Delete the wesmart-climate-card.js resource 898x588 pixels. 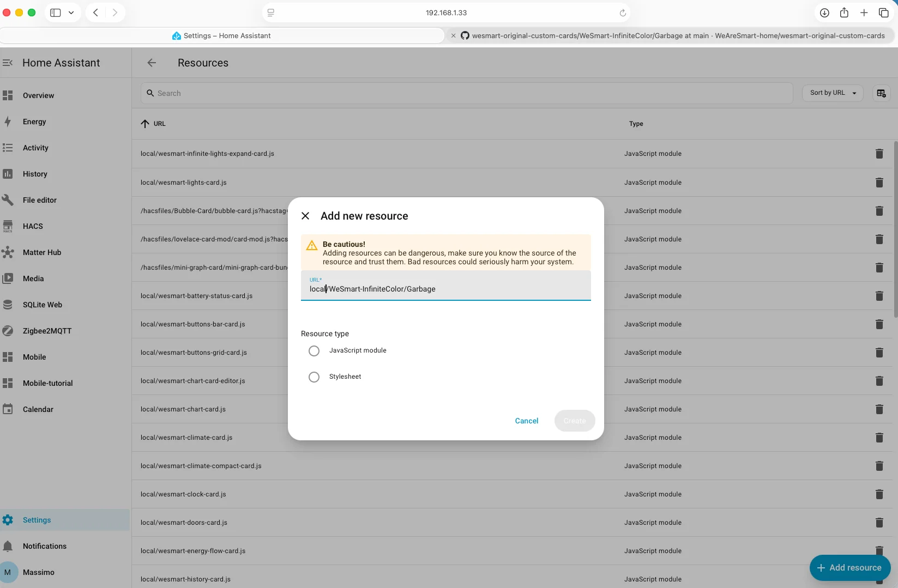(x=879, y=438)
